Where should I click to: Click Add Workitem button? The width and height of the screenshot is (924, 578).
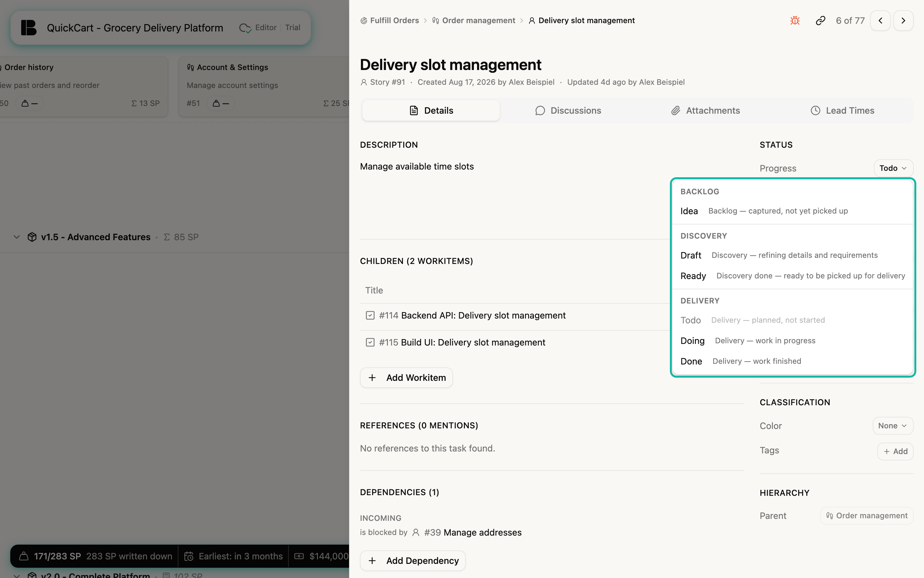click(x=406, y=378)
